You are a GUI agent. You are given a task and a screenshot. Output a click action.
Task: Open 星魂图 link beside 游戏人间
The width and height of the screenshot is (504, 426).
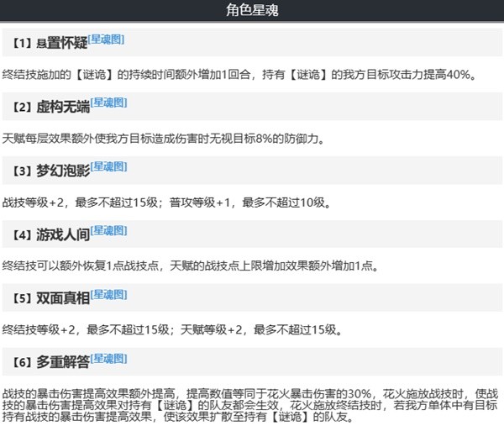(x=109, y=230)
